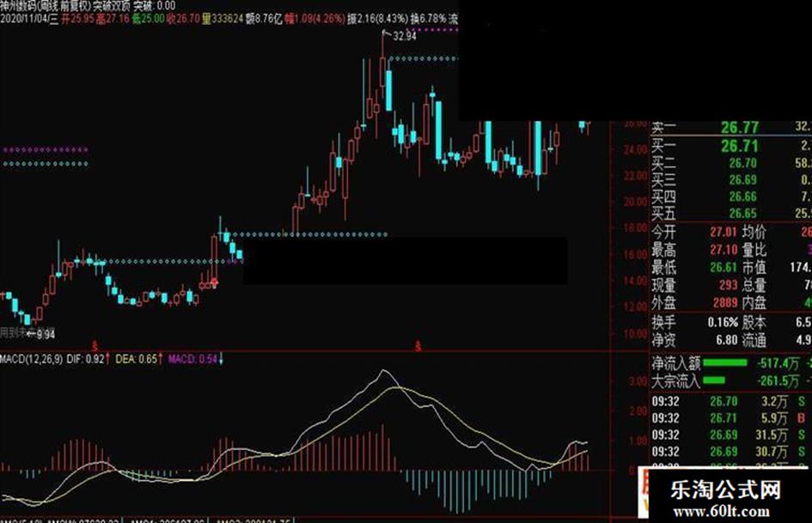Click the 总量 label in the quote panel
Screen dimensions: 812x523
[754, 285]
